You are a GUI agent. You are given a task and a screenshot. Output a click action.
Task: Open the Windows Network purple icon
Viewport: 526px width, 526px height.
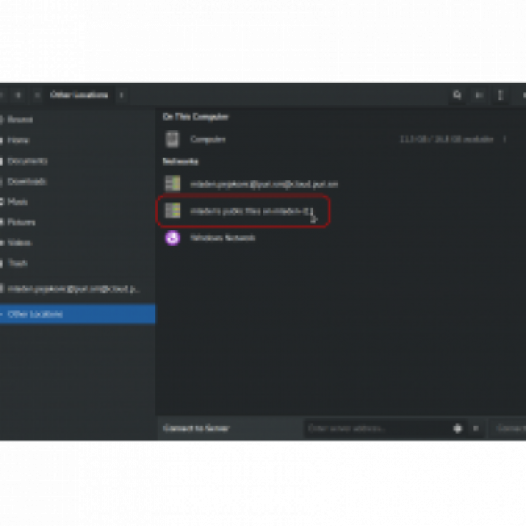172,238
